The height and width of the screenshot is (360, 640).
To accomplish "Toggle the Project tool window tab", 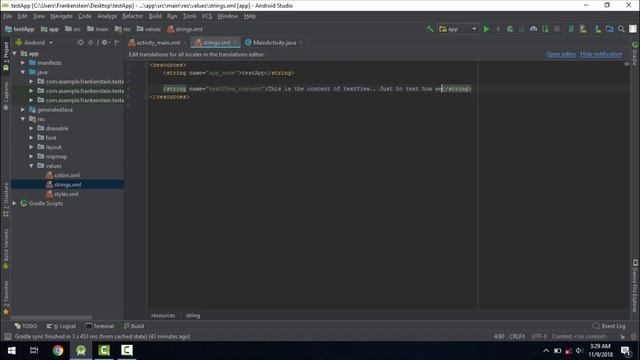I will click(6, 56).
